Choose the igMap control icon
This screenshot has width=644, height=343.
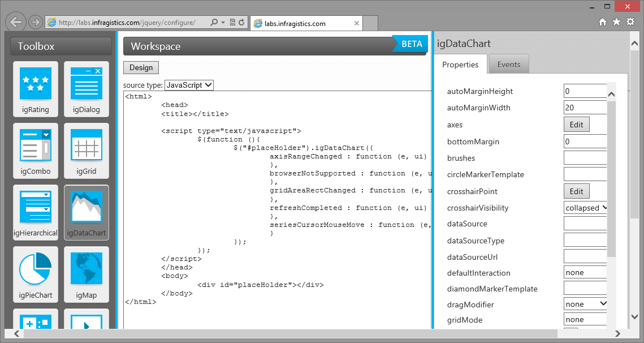[87, 275]
